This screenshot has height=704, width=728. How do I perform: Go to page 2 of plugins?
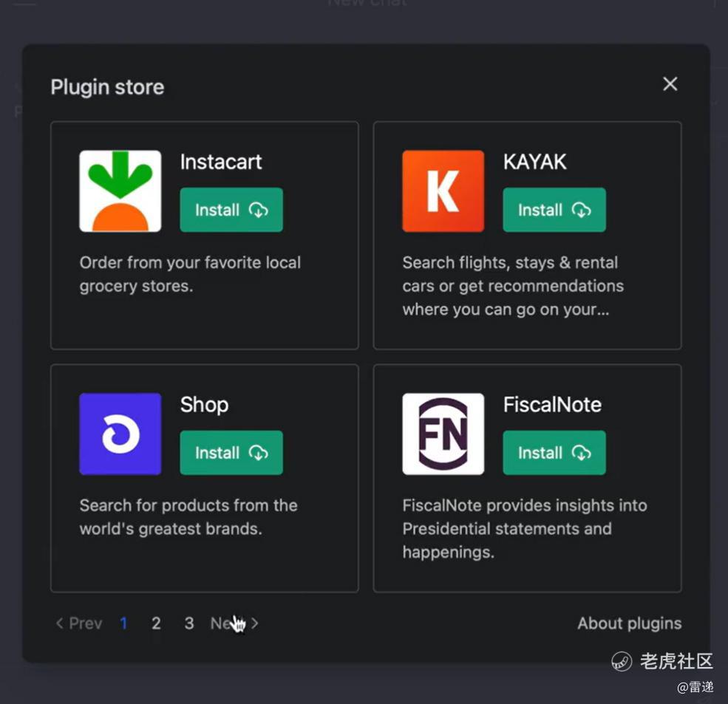pos(156,623)
